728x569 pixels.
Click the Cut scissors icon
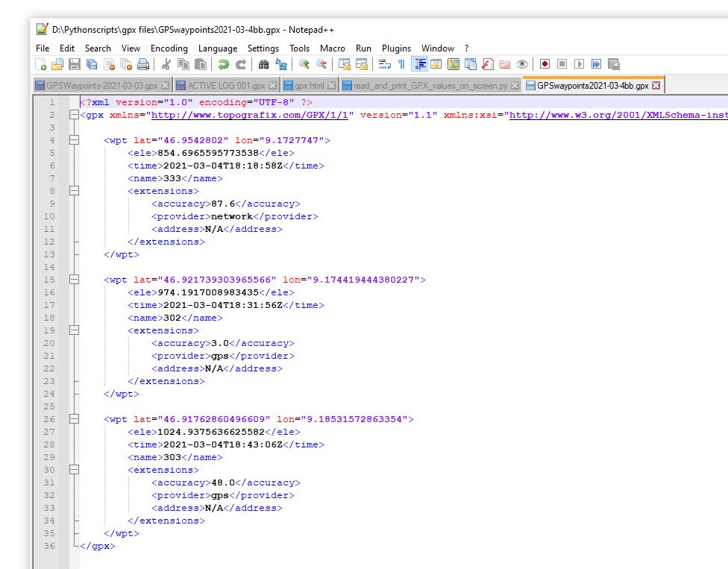[166, 65]
